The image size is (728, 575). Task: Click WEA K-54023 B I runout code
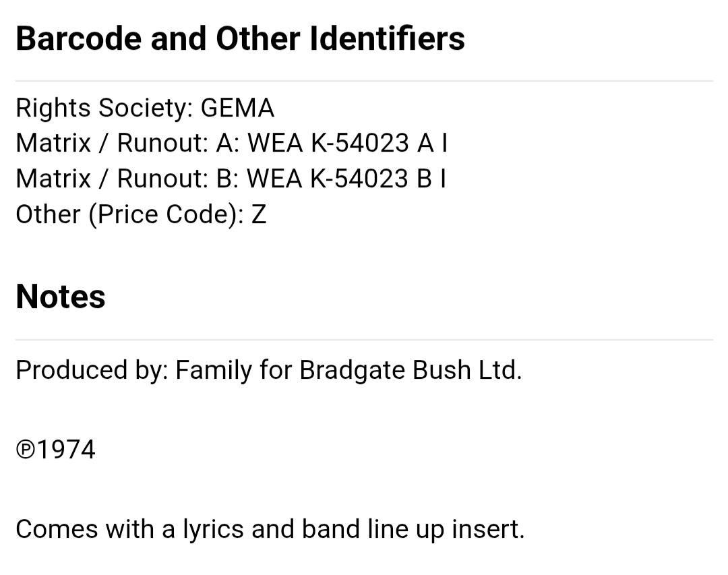(x=346, y=179)
